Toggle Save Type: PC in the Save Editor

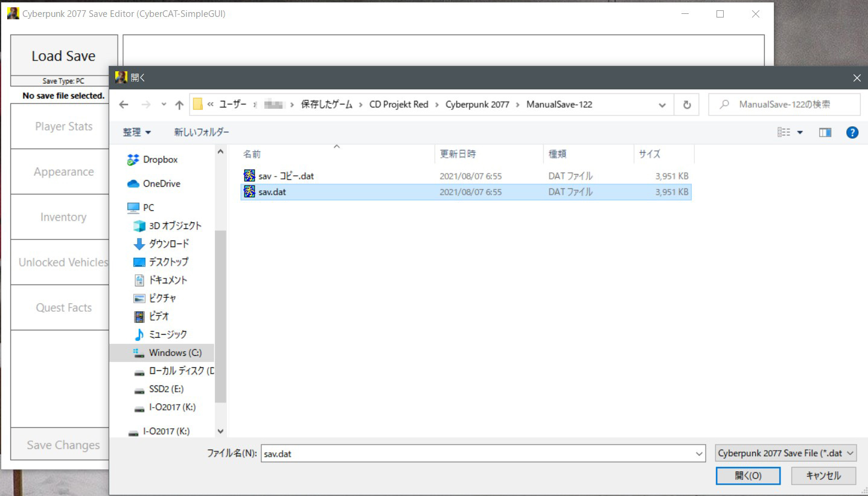coord(64,81)
